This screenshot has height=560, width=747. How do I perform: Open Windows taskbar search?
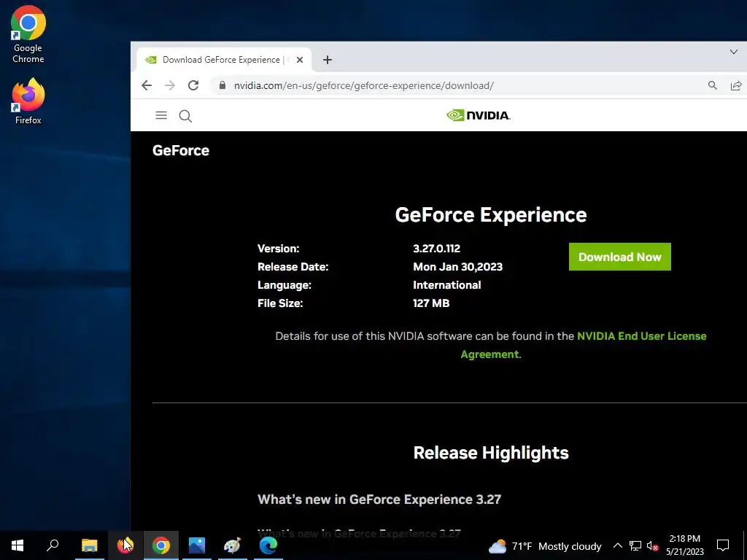click(x=53, y=545)
